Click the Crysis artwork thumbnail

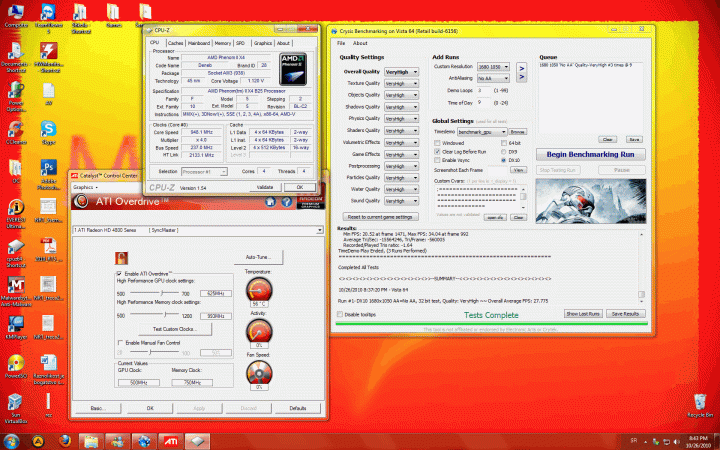click(x=591, y=201)
